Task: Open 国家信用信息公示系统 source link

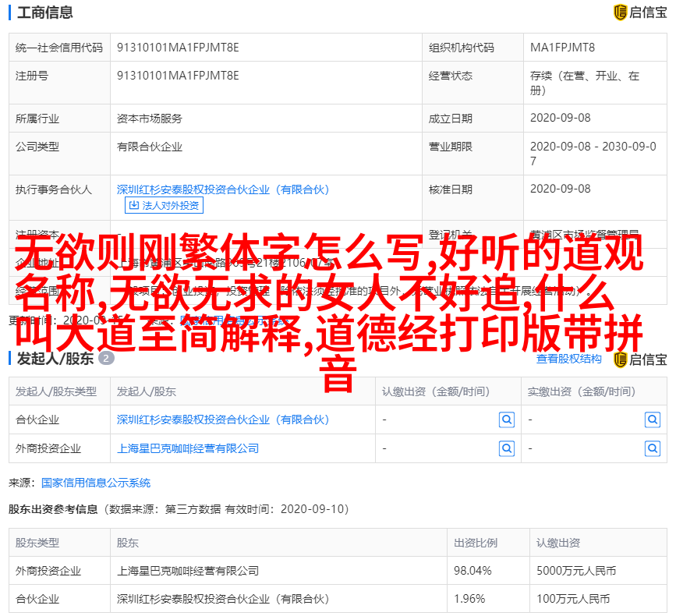Action: tap(96, 483)
